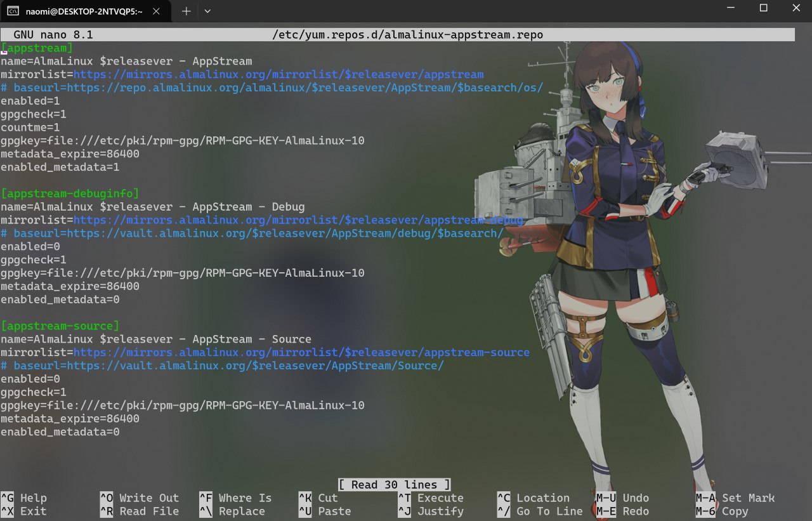The height and width of the screenshot is (521, 812).
Task: Click the ^/ Go To Line shortcut
Action: (539, 511)
